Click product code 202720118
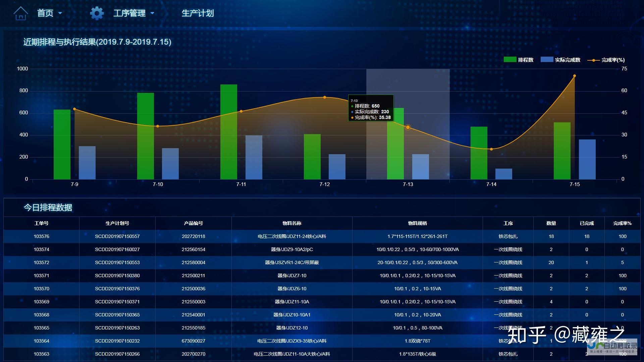Image resolution: width=644 pixels, height=362 pixels. point(194,236)
